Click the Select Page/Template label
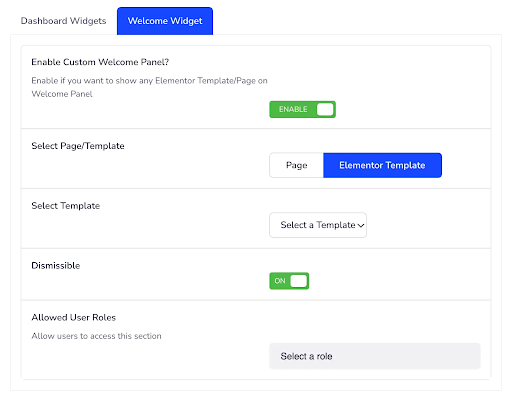Image resolution: width=512 pixels, height=401 pixels. coord(78,146)
